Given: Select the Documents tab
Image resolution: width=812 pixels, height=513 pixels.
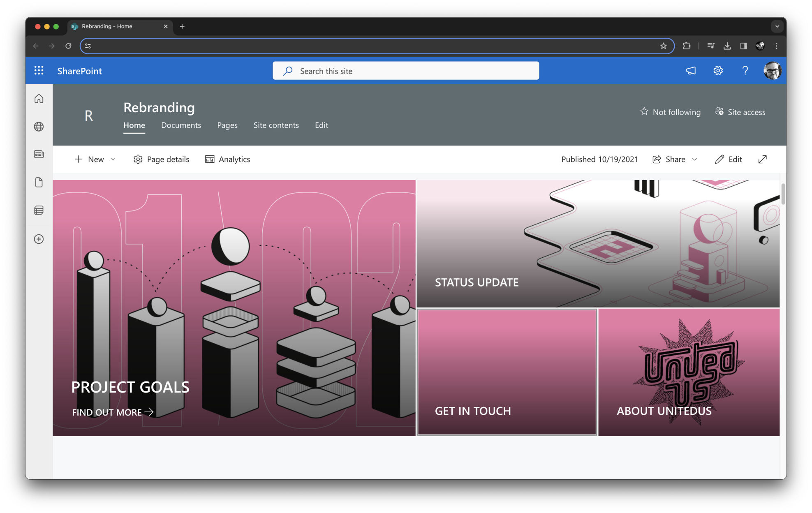Looking at the screenshot, I should 180,125.
